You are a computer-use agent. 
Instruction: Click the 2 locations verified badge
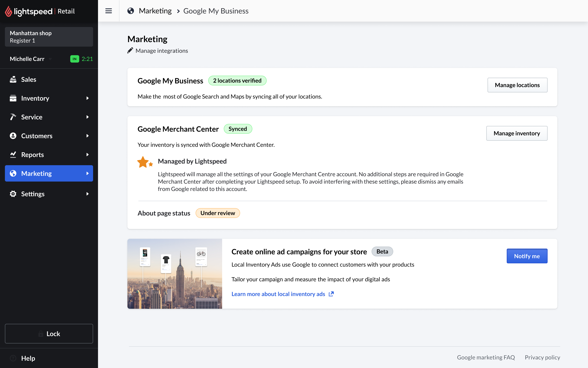pos(237,81)
